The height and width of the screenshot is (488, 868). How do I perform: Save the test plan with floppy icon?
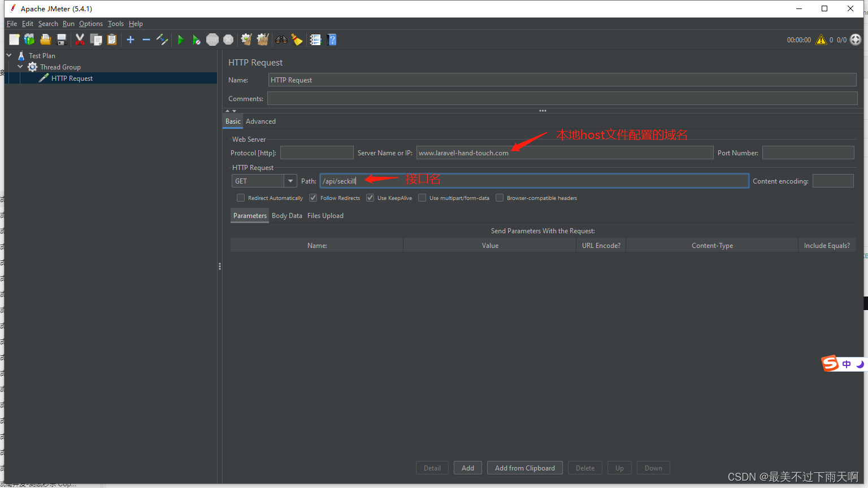(62, 40)
